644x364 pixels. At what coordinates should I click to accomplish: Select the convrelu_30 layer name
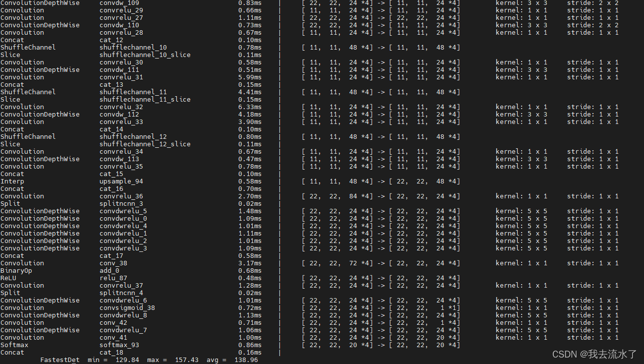tap(121, 62)
